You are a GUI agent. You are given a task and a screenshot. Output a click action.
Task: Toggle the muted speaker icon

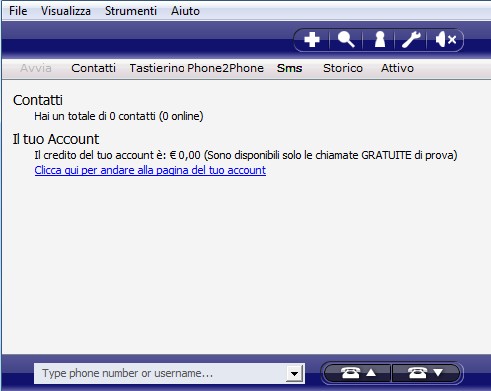(446, 40)
